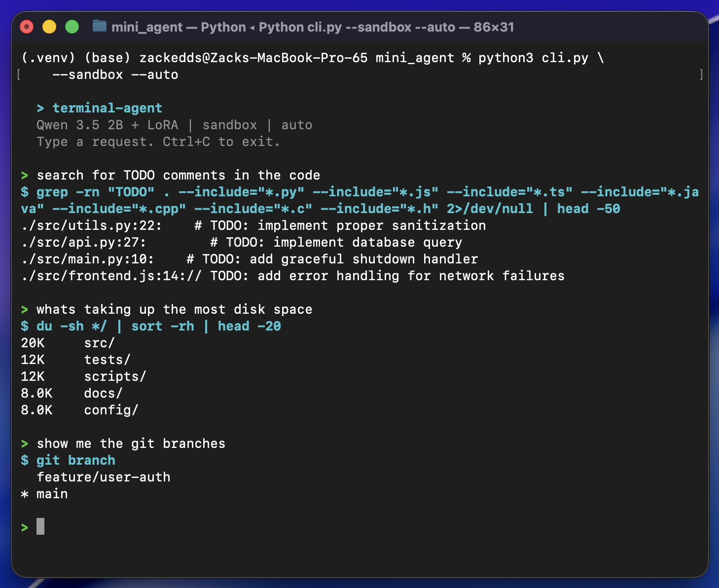The height and width of the screenshot is (588, 719).
Task: Click the terminal-agent banner text
Action: [107, 108]
